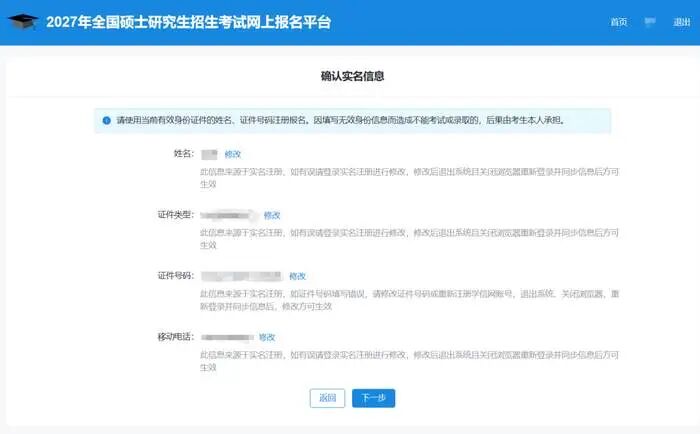
Task: Click the 姓名 field label
Action: pyautogui.click(x=183, y=154)
